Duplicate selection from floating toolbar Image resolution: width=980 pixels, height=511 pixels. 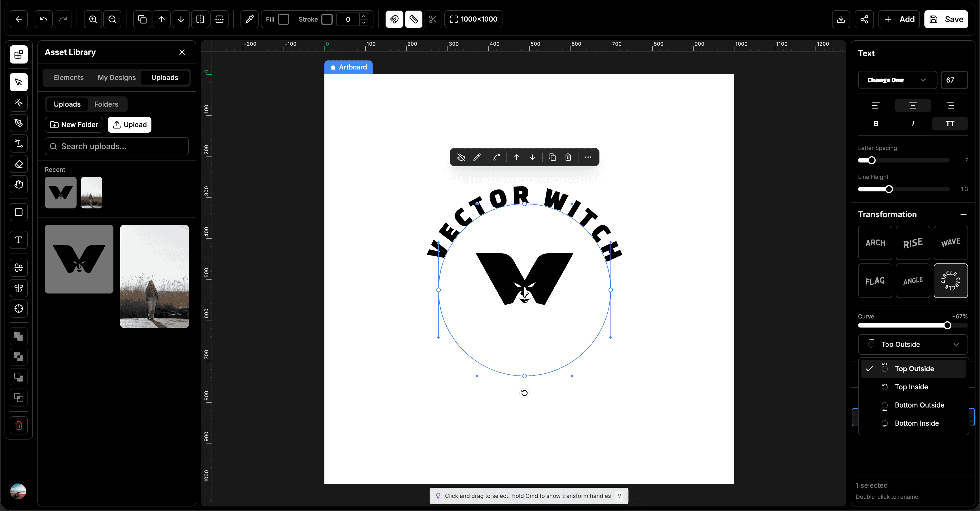point(552,157)
